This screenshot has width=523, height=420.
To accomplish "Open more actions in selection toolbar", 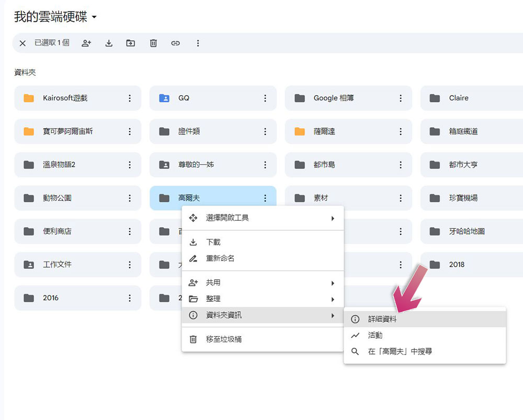I will tap(198, 43).
